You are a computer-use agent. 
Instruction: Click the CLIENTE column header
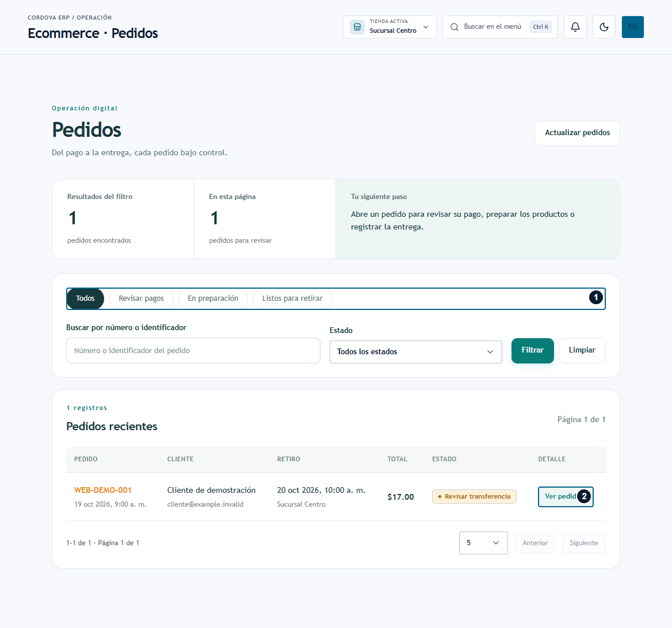[x=181, y=459]
